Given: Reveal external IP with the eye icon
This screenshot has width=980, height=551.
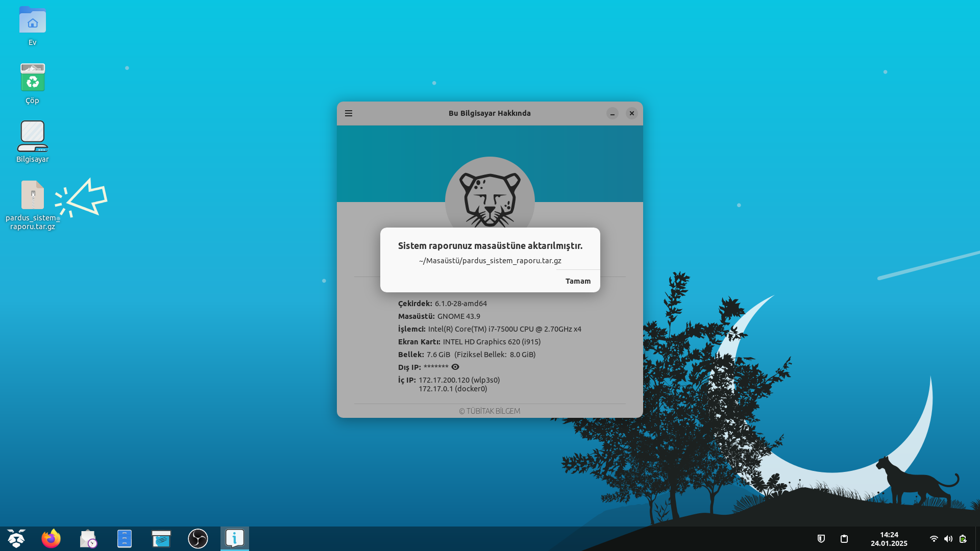Looking at the screenshot, I should [x=455, y=367].
